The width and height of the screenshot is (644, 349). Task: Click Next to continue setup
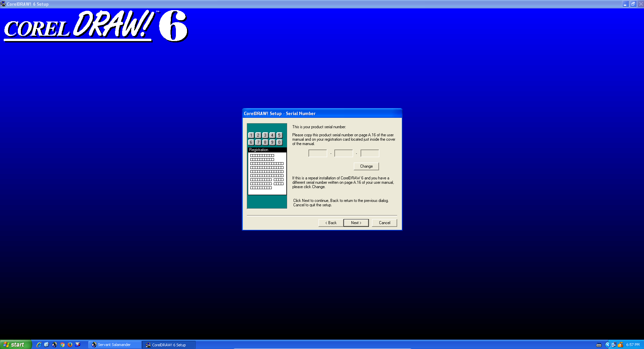click(x=356, y=223)
